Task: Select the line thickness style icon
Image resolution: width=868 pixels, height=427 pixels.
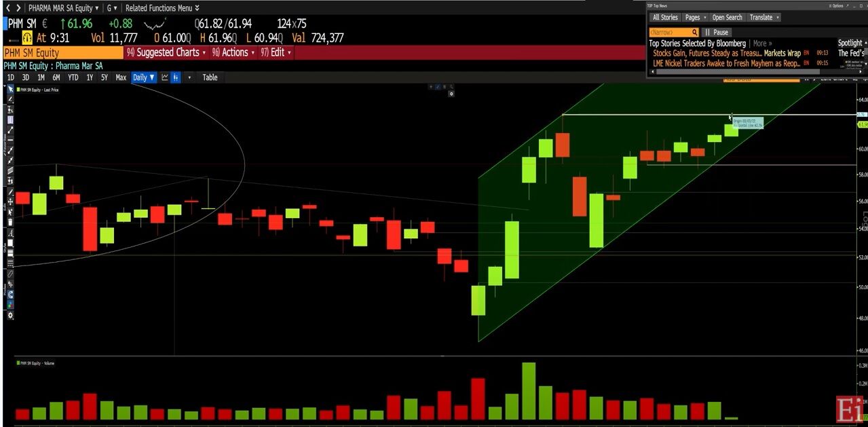Action: click(10, 253)
